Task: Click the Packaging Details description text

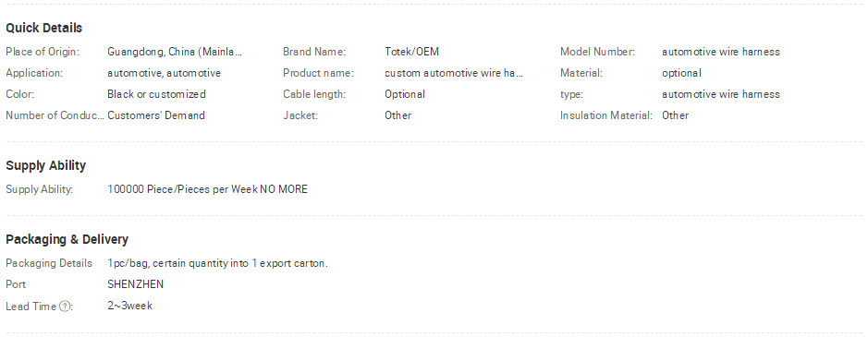Action: (217, 263)
